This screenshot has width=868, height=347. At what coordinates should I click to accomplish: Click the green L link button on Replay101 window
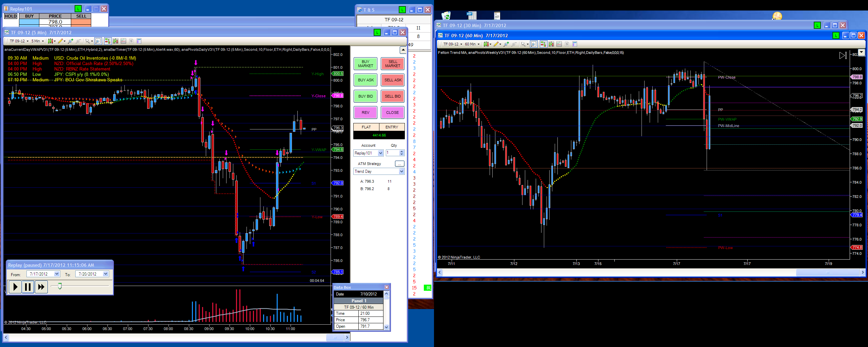point(78,9)
